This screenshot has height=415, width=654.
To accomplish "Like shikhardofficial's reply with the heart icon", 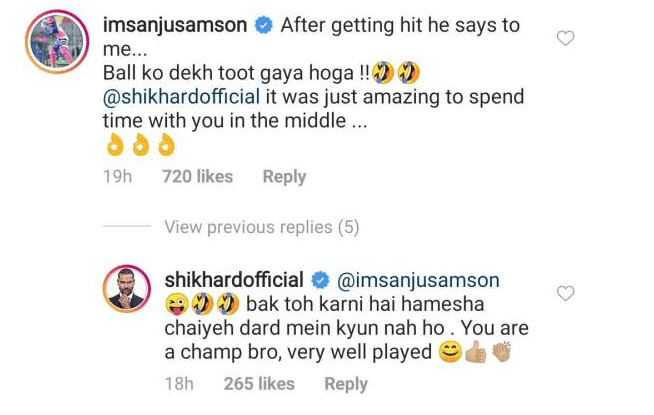I will pyautogui.click(x=566, y=293).
